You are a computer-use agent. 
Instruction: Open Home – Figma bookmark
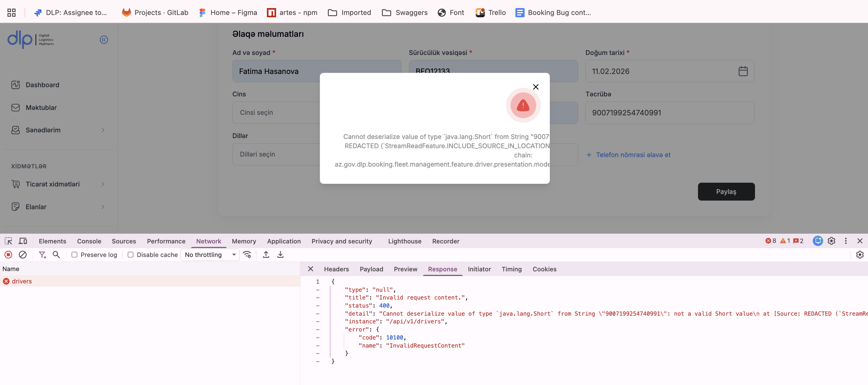pyautogui.click(x=228, y=12)
